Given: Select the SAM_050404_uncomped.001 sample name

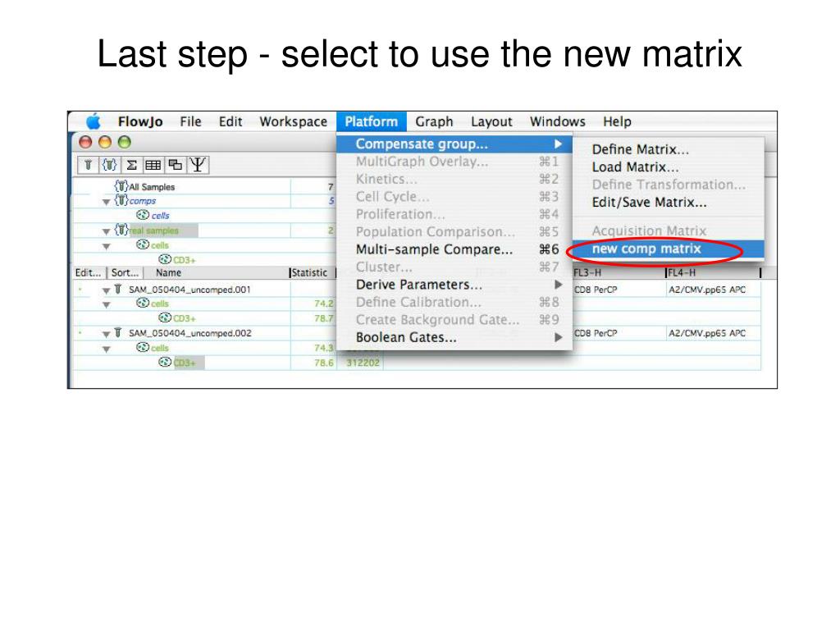Looking at the screenshot, I should tap(189, 290).
